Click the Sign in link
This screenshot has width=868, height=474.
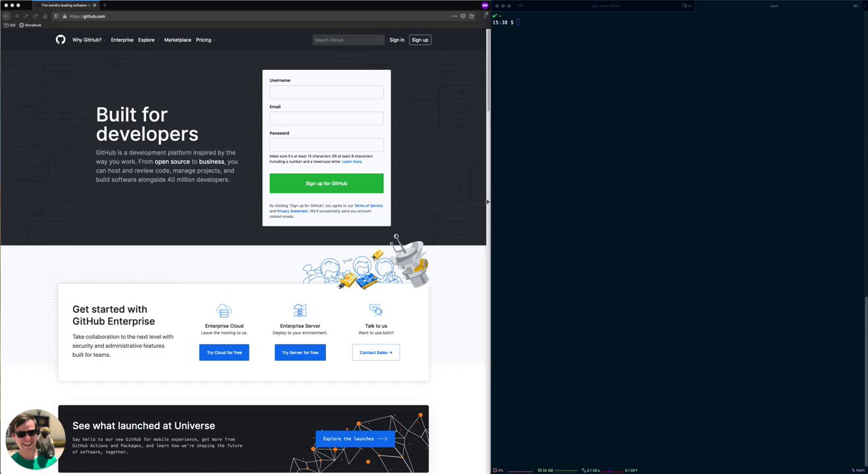point(396,39)
